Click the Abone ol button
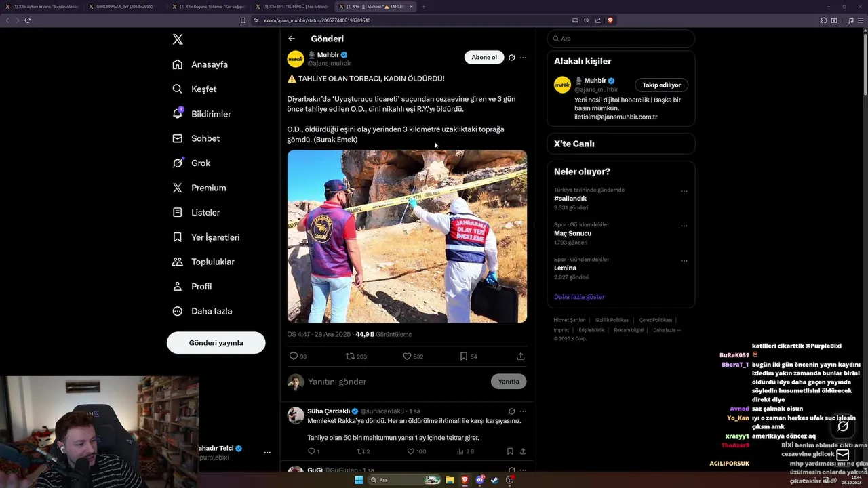Screen dimensions: 868x488 484,57
